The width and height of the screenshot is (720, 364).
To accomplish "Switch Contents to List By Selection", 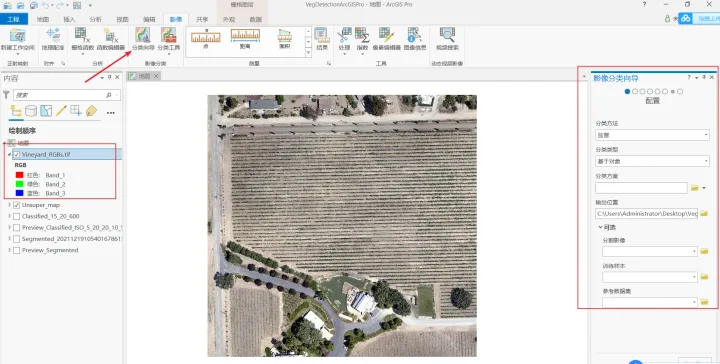I will tap(46, 111).
